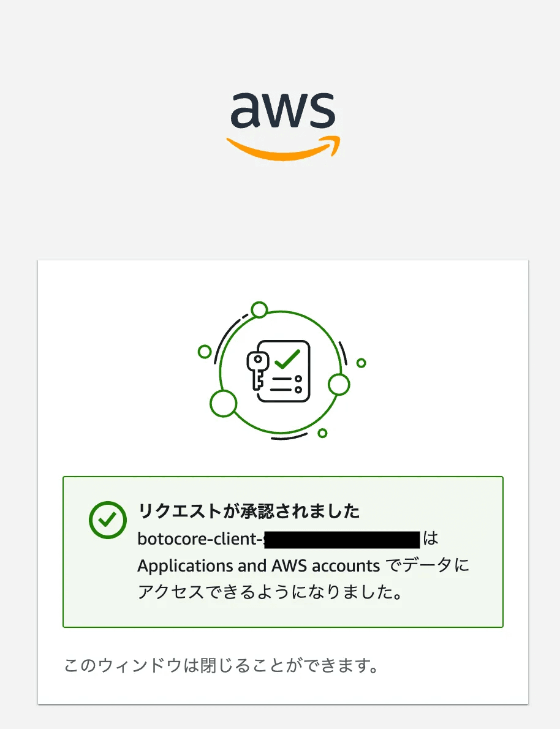560x729 pixels.
Task: Click the green circle atop the illustration ring
Action: pyautogui.click(x=260, y=310)
